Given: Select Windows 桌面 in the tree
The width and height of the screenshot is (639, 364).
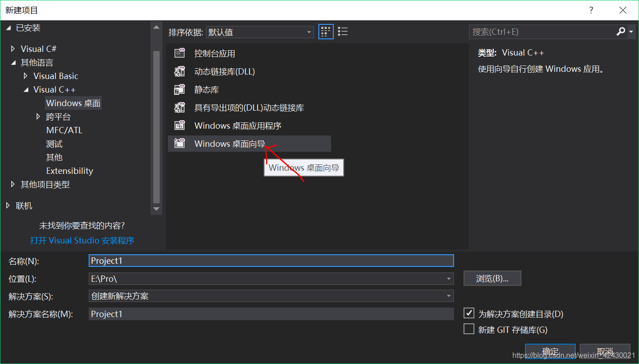Looking at the screenshot, I should pos(73,103).
